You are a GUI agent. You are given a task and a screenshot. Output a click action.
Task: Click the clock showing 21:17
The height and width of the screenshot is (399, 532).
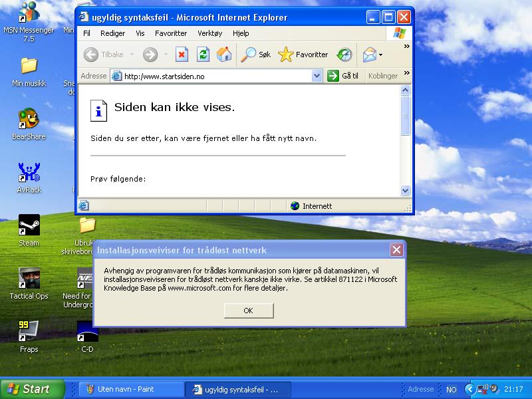click(513, 389)
